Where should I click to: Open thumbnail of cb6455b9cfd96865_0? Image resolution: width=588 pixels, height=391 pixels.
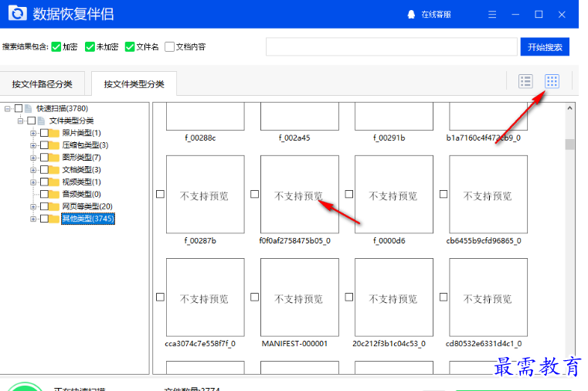[x=488, y=194]
